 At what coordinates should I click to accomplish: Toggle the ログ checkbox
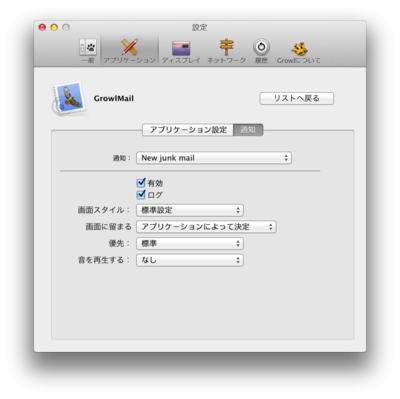tap(141, 194)
